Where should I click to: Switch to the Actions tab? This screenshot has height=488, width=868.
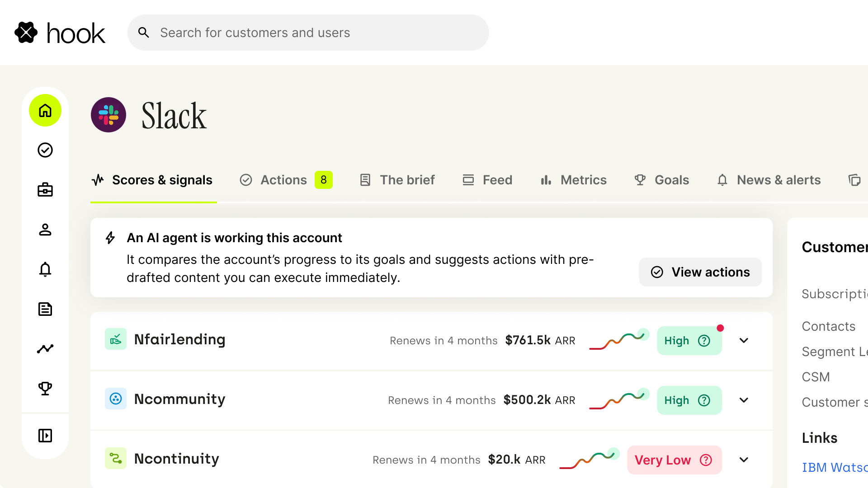(286, 180)
